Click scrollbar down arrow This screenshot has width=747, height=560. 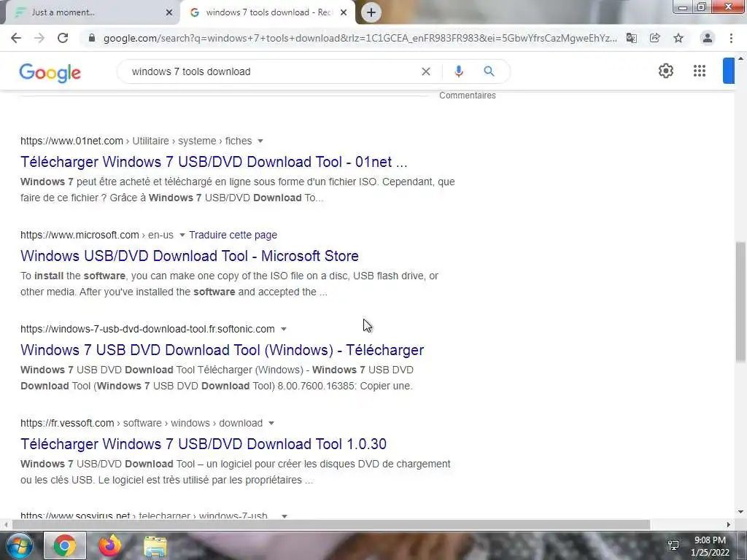pyautogui.click(x=741, y=513)
